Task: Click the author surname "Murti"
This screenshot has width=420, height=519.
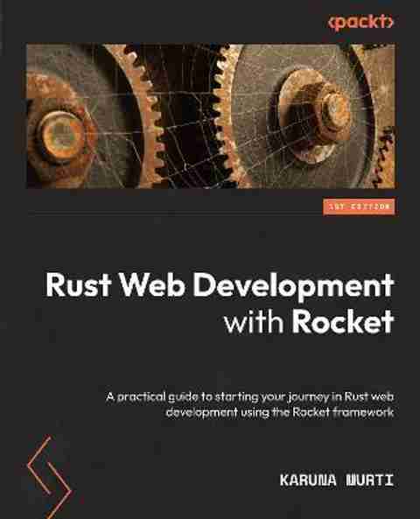Action: click(x=370, y=480)
